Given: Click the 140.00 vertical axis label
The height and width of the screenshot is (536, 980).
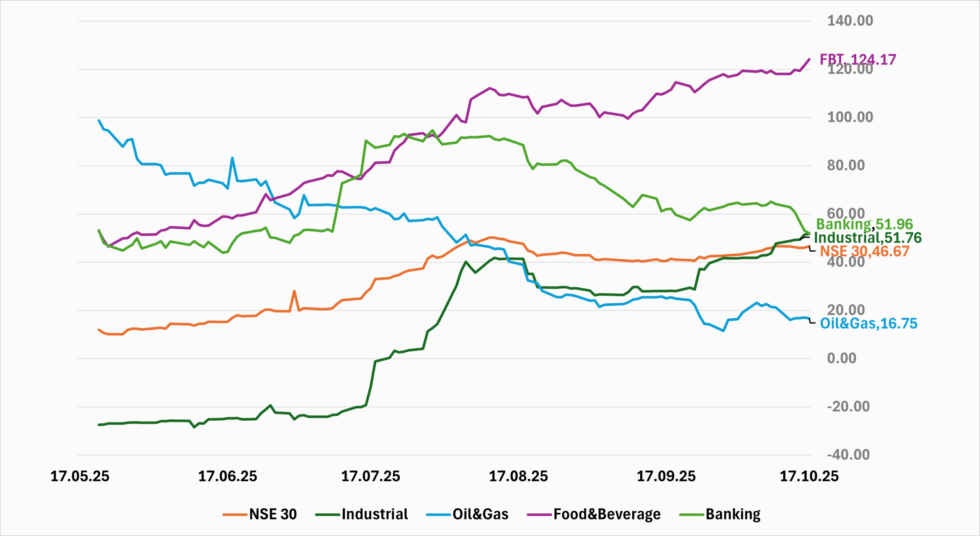Looking at the screenshot, I should (850, 21).
